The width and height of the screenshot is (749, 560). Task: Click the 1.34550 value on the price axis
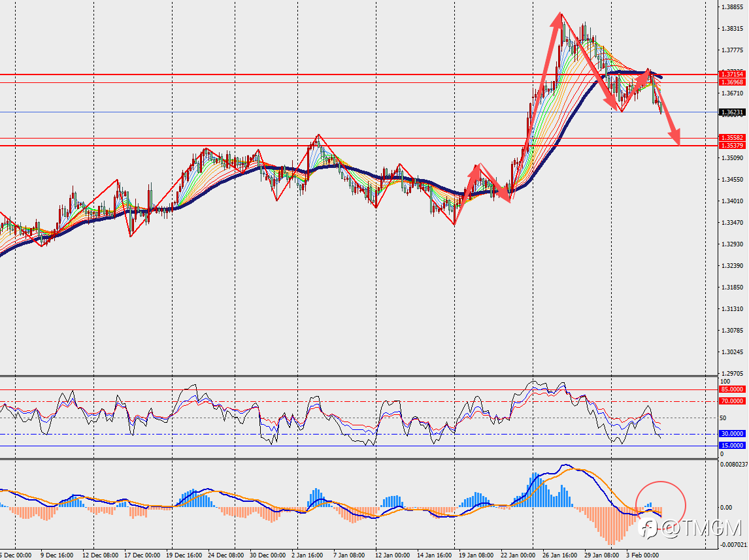732,180
